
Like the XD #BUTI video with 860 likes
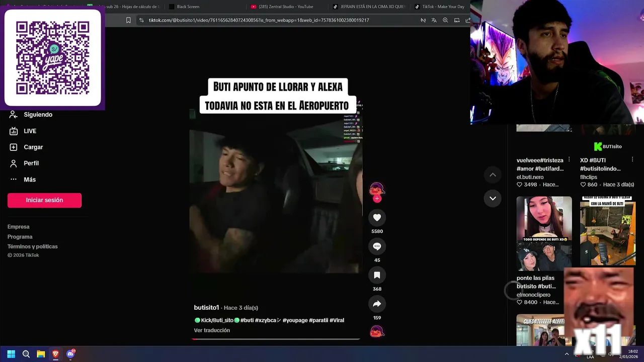click(583, 185)
